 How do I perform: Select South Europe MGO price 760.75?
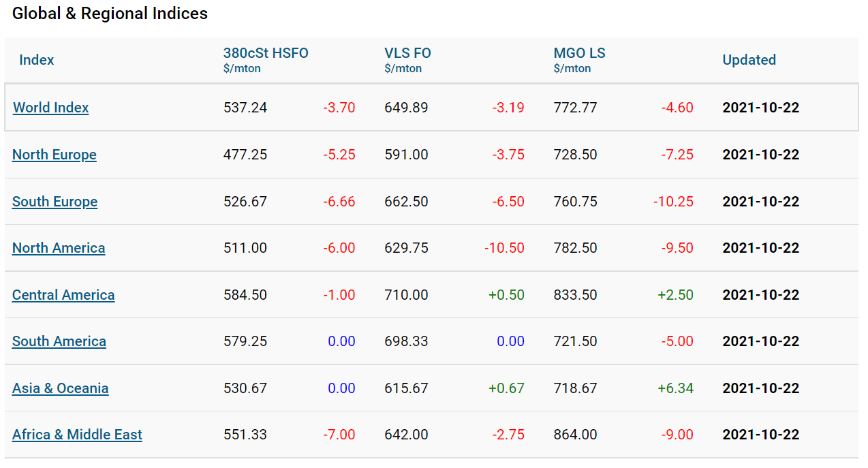(576, 202)
